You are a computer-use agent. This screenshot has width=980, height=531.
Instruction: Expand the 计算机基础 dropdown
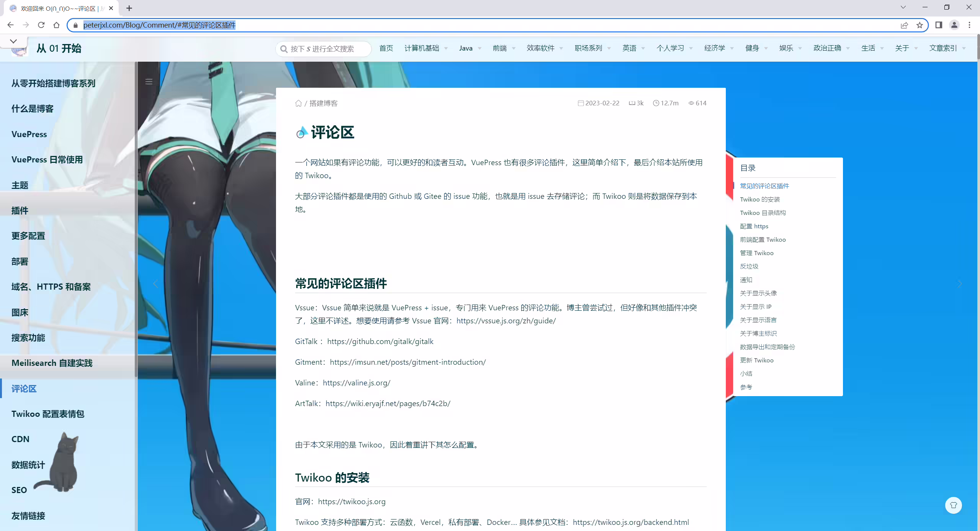(426, 48)
